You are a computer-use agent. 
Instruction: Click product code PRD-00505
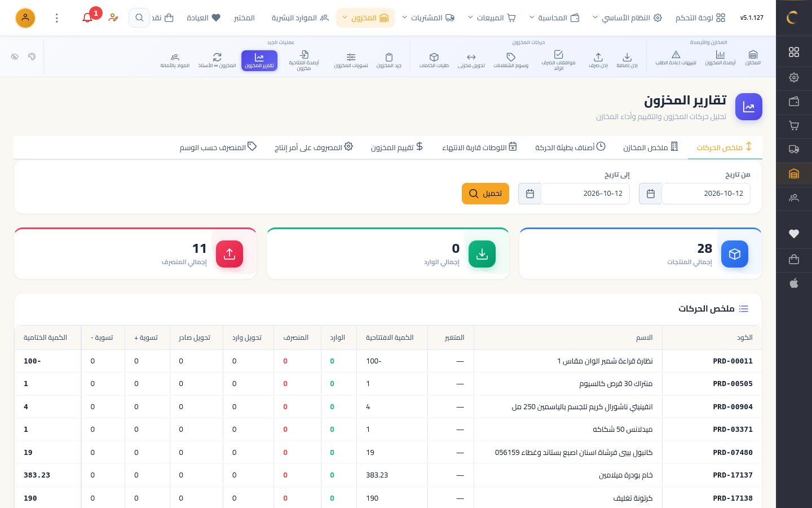point(732,384)
